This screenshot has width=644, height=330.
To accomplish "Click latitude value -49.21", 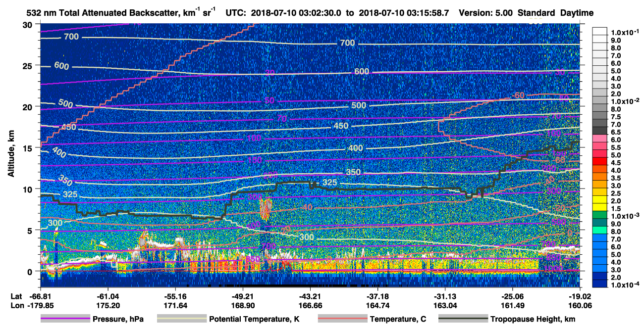I will coord(243,296).
